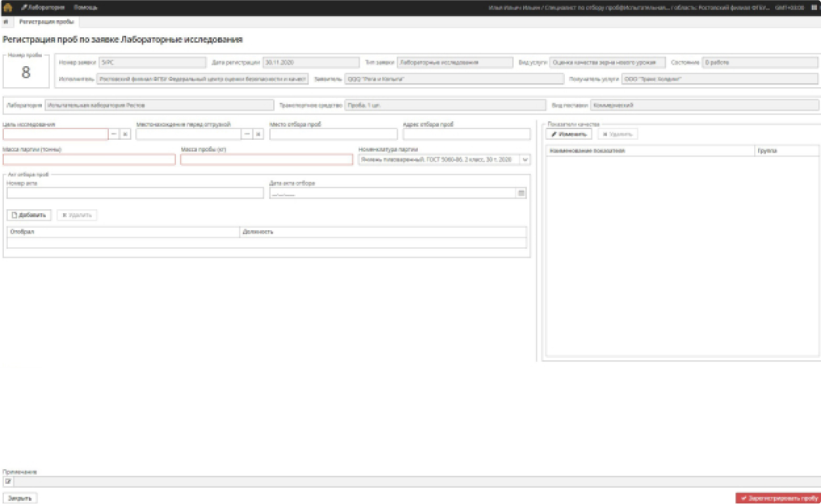Click the small home tab icon
The image size is (821, 504).
coord(6,22)
